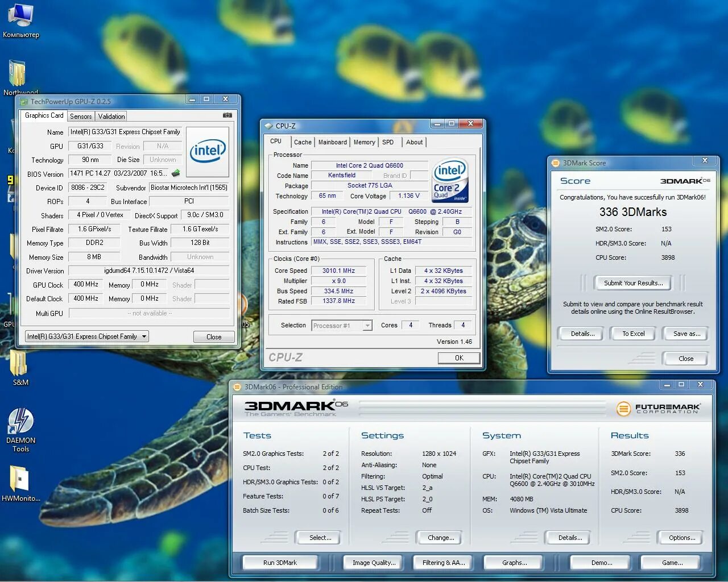Click Graphs button in 3DMark06

click(x=514, y=563)
